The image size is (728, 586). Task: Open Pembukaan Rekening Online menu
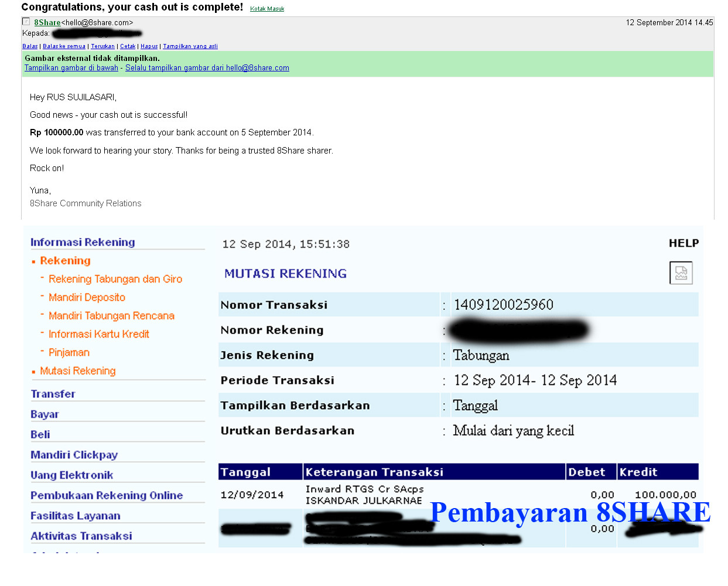point(107,495)
